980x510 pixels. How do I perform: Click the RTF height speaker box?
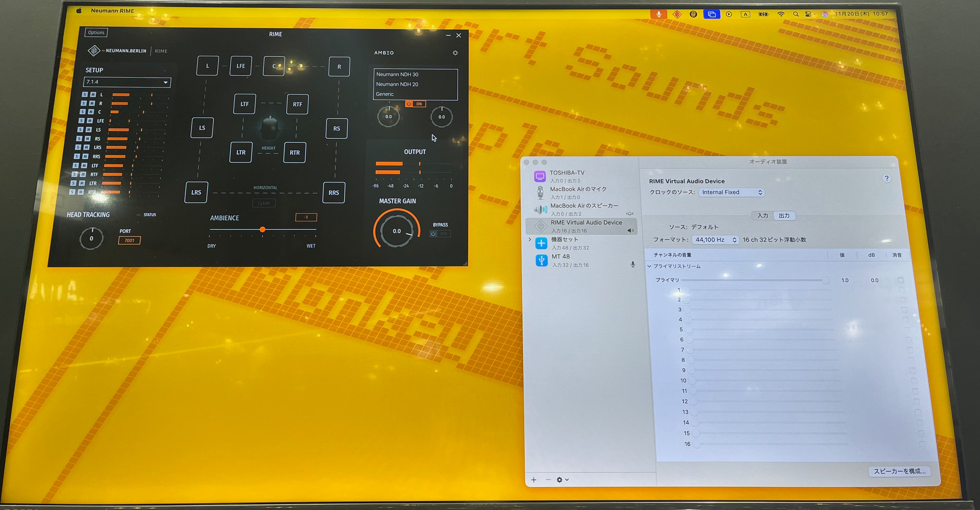[x=298, y=104]
